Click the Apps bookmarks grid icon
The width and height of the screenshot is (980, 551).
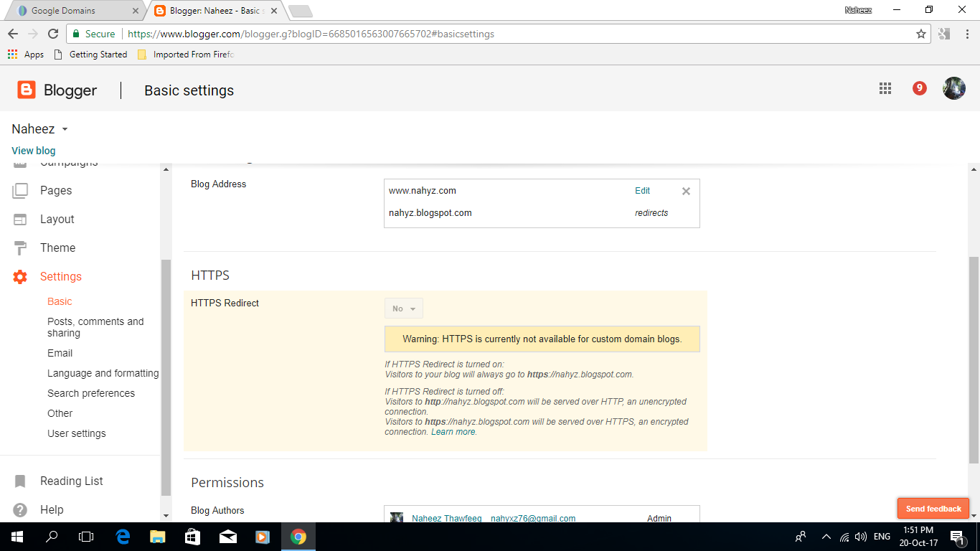point(12,54)
